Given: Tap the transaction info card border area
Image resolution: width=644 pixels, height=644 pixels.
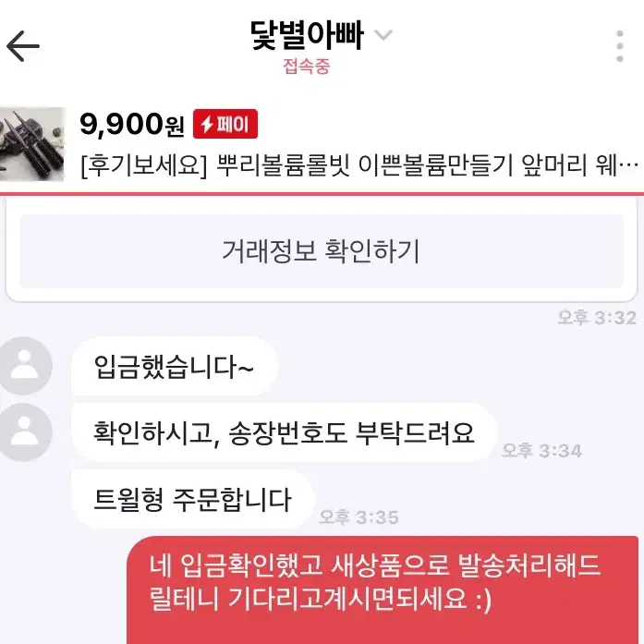Looking at the screenshot, I should (322, 296).
